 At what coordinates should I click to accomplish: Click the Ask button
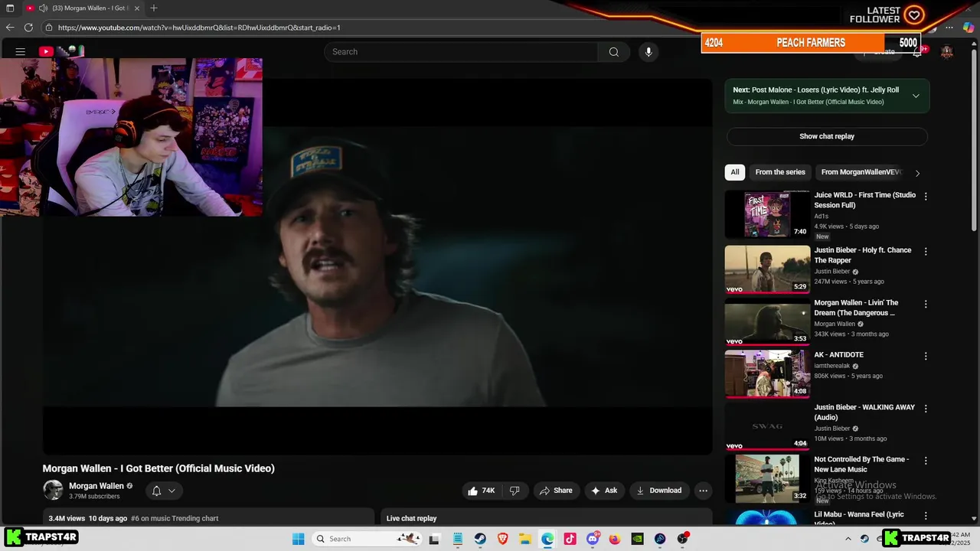[x=604, y=491]
